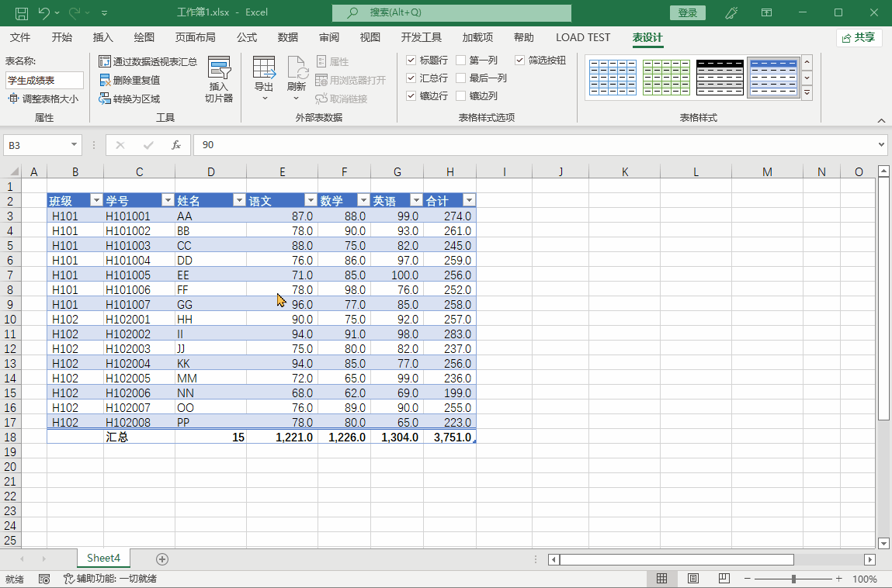Image resolution: width=892 pixels, height=588 pixels.
Task: Click the Redo arrow icon
Action: 75,12
